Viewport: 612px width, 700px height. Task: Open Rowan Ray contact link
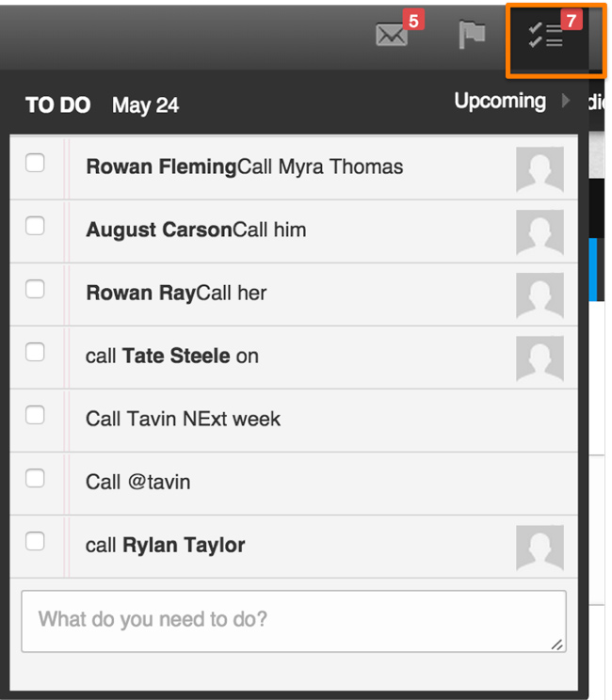pyautogui.click(x=140, y=294)
